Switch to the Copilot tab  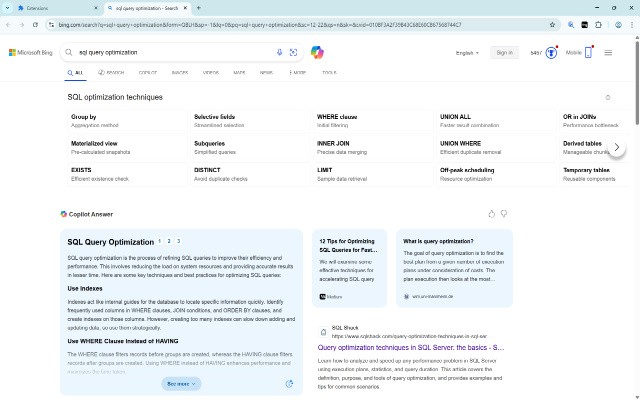pyautogui.click(x=148, y=73)
